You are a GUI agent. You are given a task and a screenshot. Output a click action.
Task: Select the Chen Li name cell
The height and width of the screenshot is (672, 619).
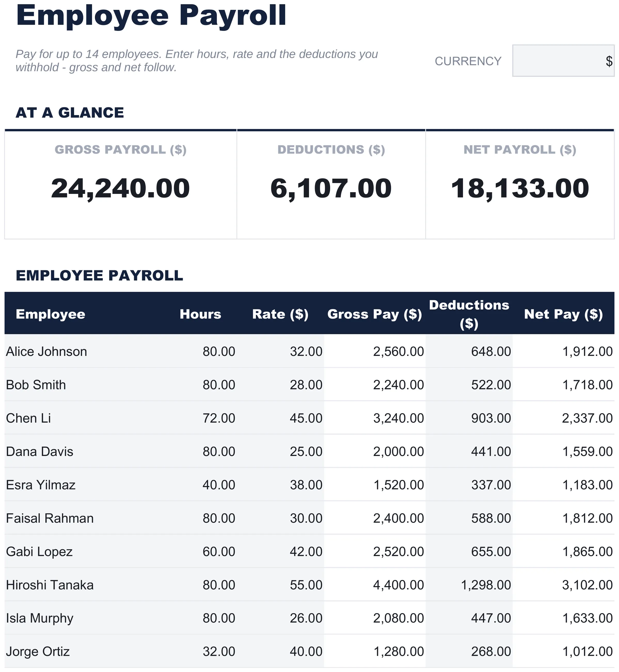(28, 418)
